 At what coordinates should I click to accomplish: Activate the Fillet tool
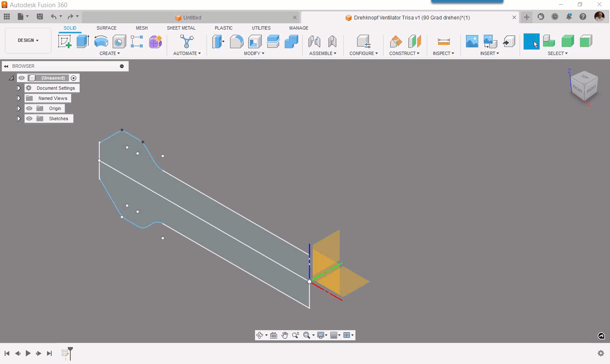236,41
